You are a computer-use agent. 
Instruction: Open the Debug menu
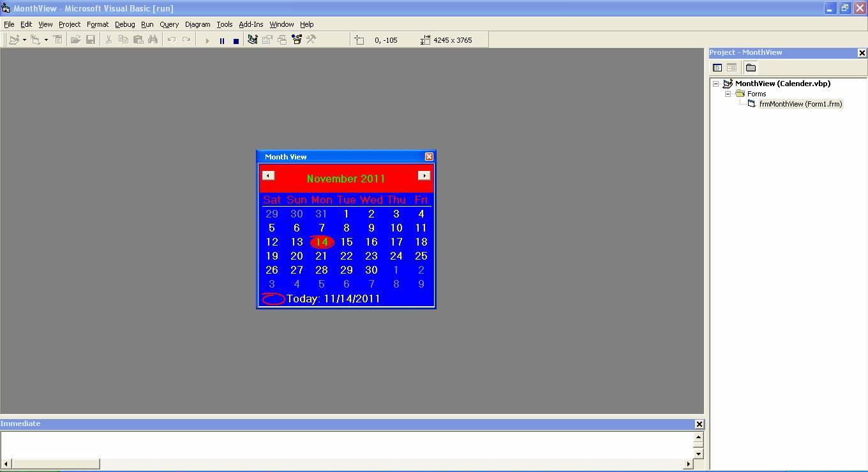point(124,24)
